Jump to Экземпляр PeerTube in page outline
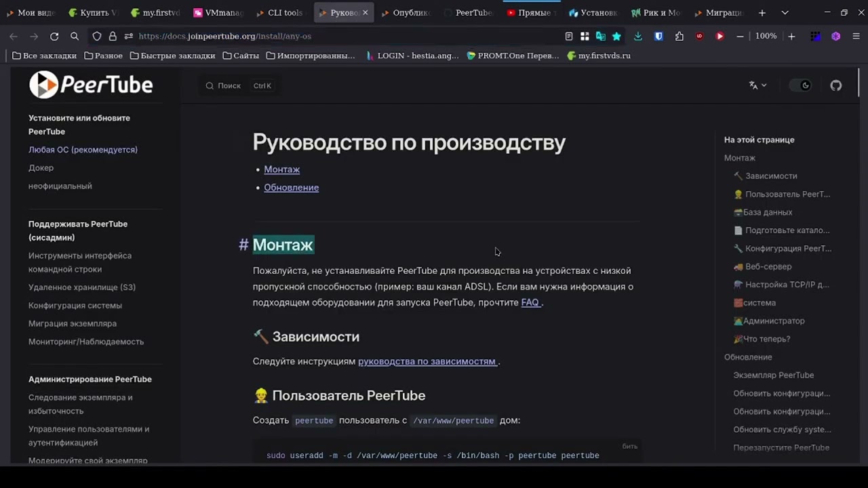The image size is (868, 488). [x=773, y=375]
